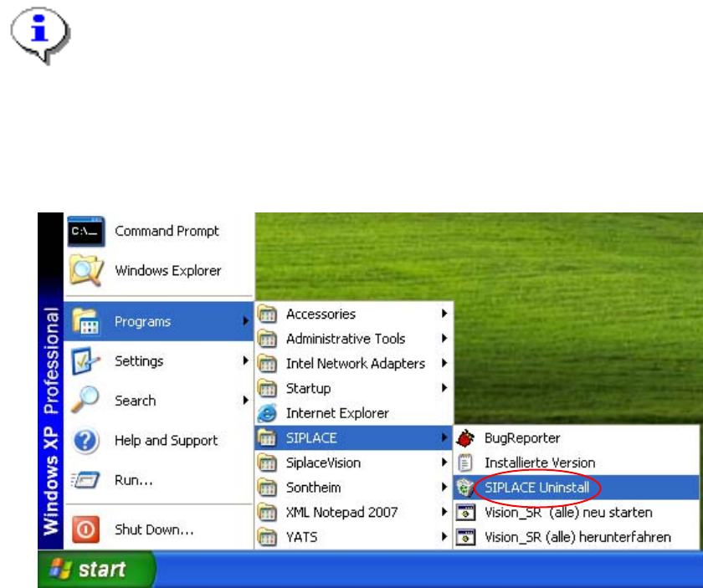Click the Accessories folder icon
Screen dimensions: 703x588
267,314
